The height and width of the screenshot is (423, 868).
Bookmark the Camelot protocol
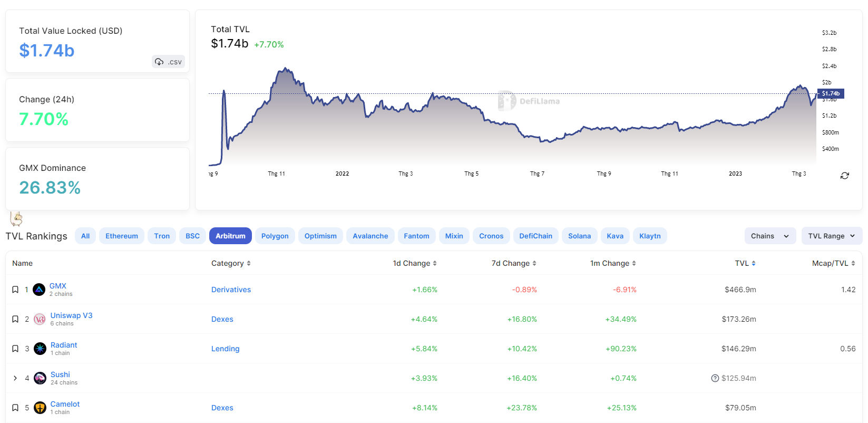coord(15,408)
